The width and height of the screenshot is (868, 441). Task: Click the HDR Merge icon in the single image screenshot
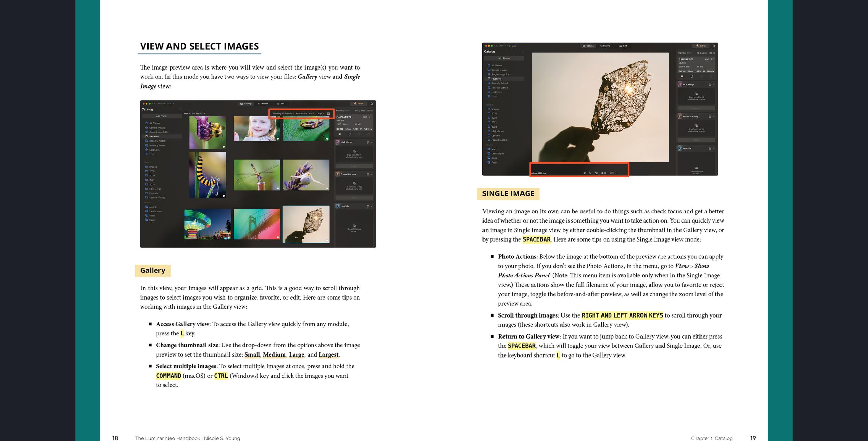[680, 85]
